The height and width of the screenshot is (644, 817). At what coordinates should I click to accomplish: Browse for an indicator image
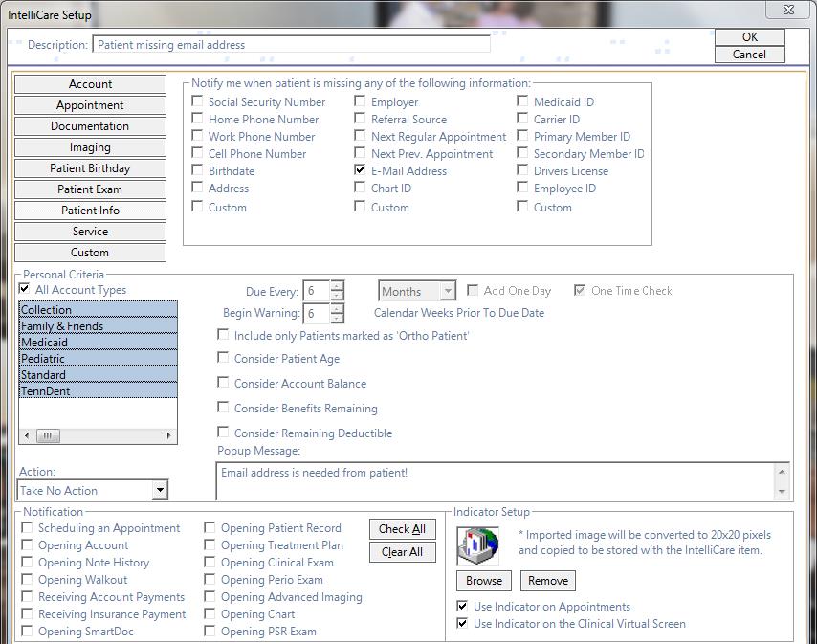point(484,581)
